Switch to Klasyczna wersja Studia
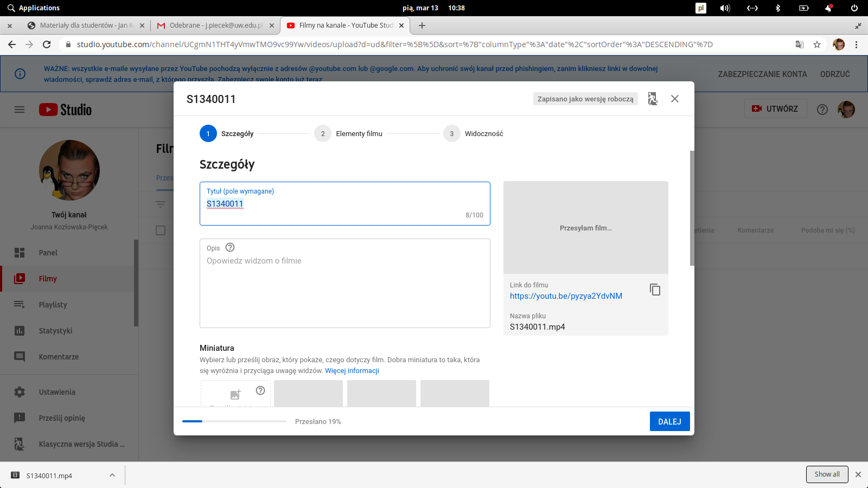This screenshot has width=868, height=488. point(69,444)
